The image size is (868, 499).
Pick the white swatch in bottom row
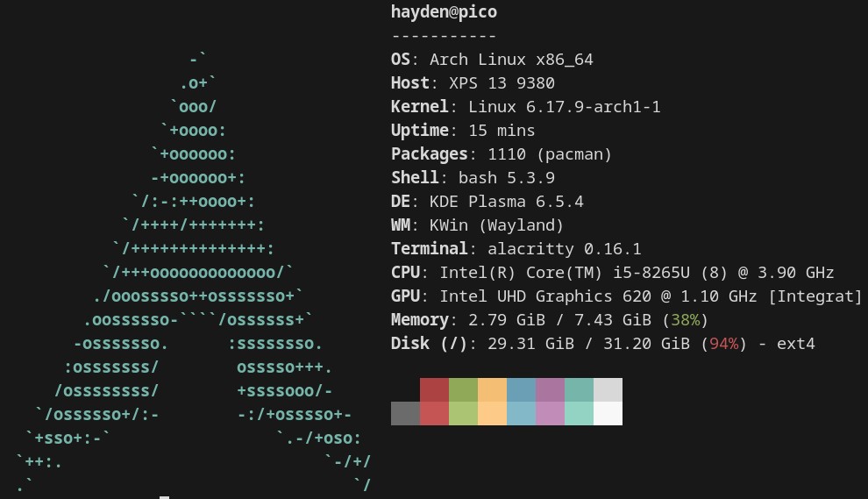click(608, 413)
